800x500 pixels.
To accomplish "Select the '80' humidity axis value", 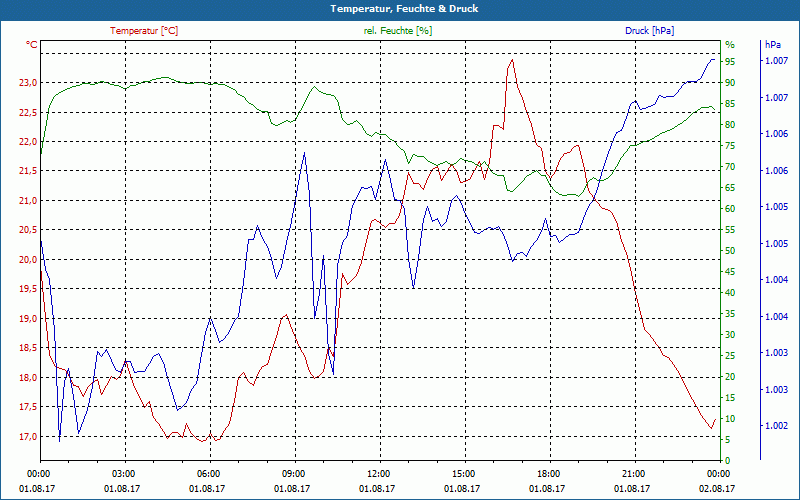I will [x=730, y=124].
